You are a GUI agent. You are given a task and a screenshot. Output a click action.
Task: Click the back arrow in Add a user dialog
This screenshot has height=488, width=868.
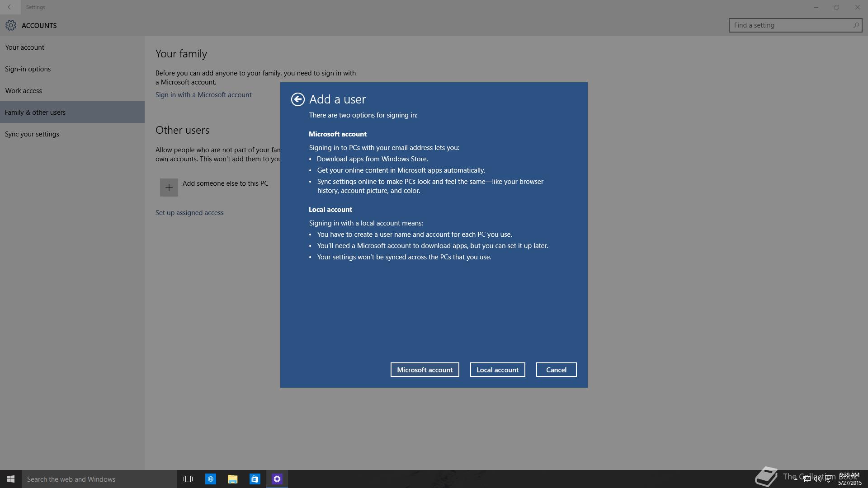(297, 99)
